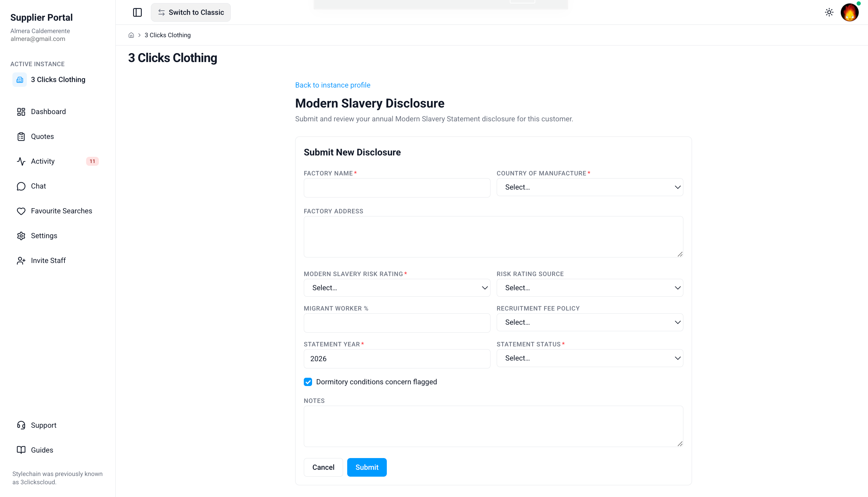Click the 3 Clicks Clothing breadcrumb
Image resolution: width=868 pixels, height=497 pixels.
[168, 35]
